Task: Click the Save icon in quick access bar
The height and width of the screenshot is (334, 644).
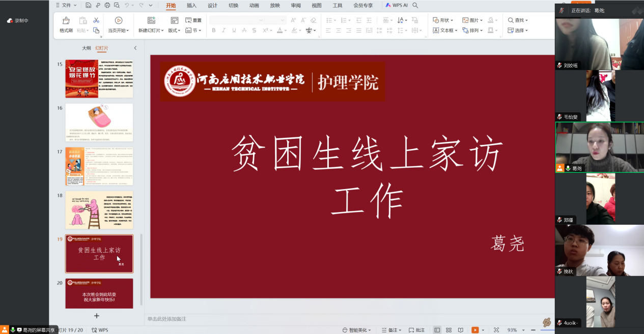Action: 89,6
